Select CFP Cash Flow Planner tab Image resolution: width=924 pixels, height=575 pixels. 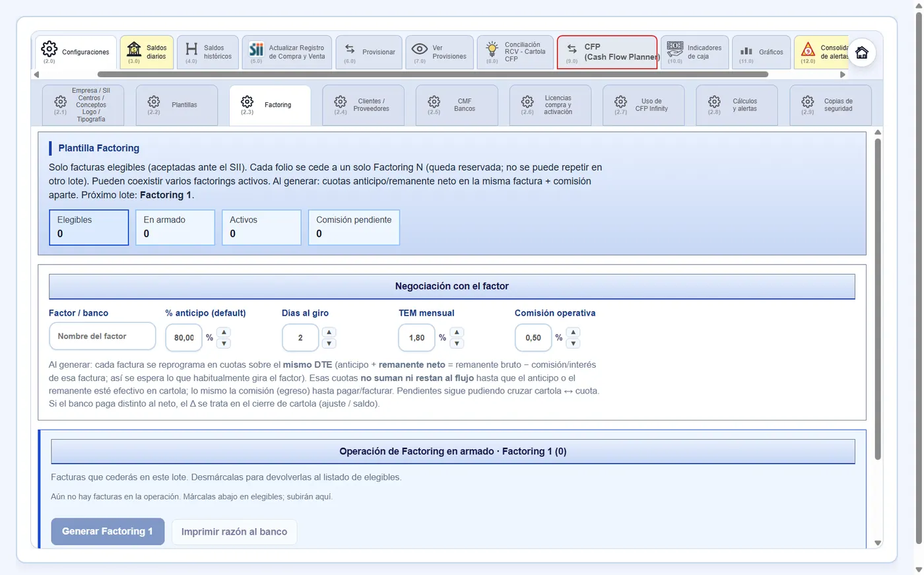click(x=607, y=52)
